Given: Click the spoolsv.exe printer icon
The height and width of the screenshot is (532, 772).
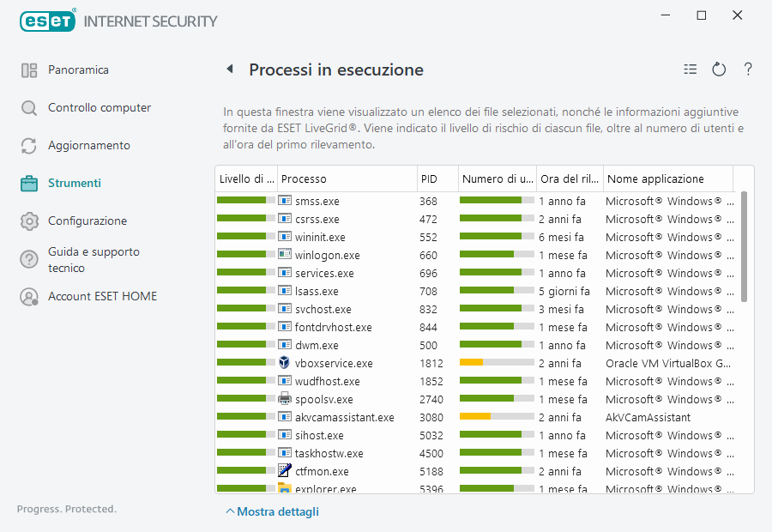Looking at the screenshot, I should [285, 399].
